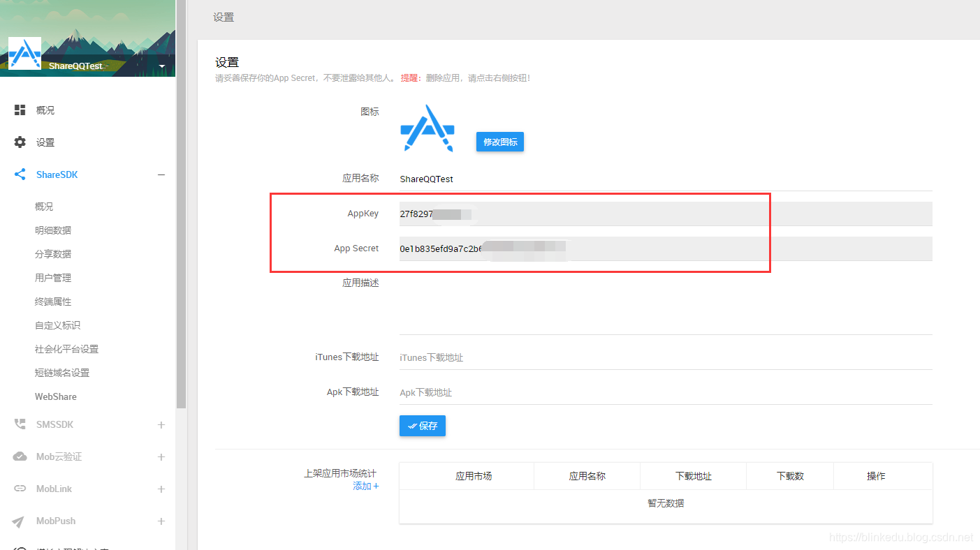Click the SMSSDK phone icon

(20, 424)
